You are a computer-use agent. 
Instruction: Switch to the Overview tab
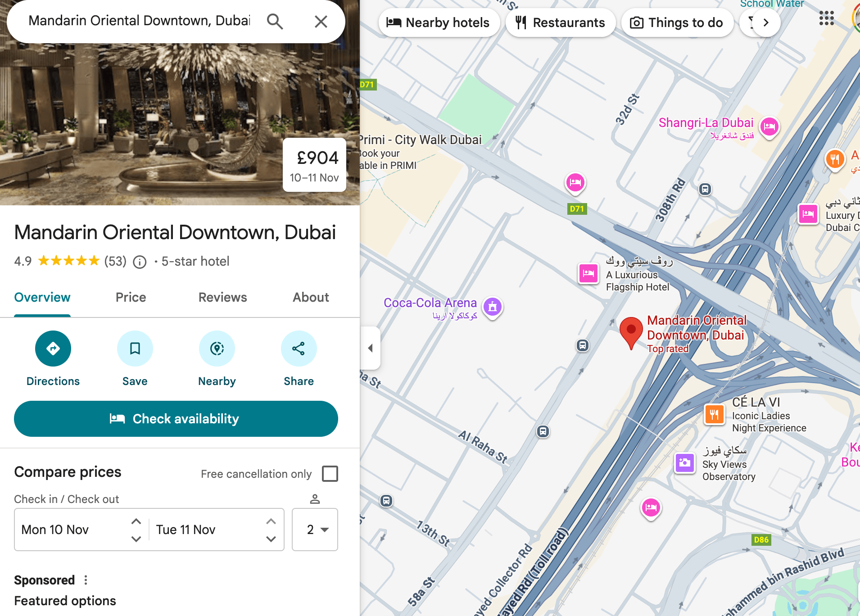(x=42, y=298)
